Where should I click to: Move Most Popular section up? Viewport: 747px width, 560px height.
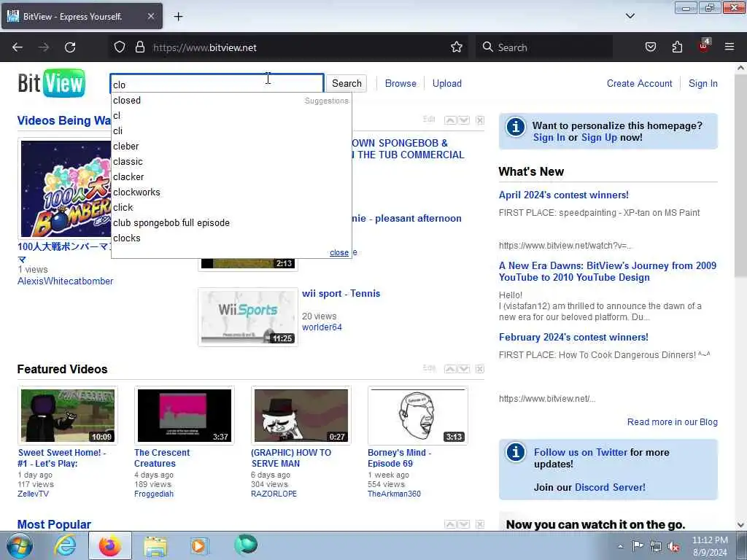click(449, 524)
